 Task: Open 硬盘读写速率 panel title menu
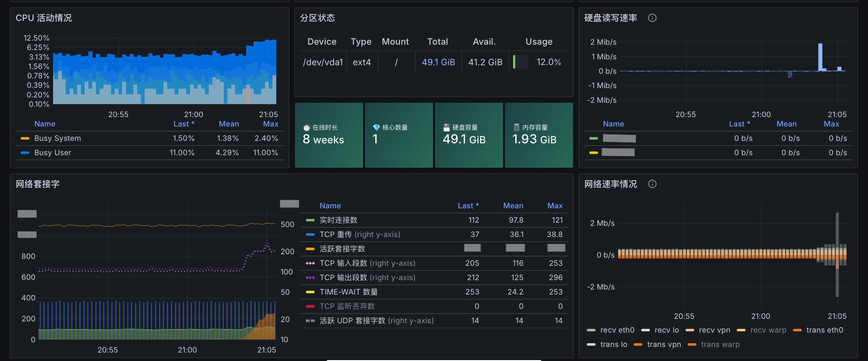coord(610,18)
